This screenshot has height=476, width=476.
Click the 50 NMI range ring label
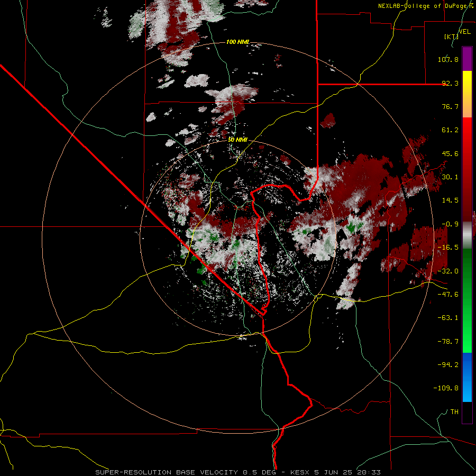(x=237, y=140)
